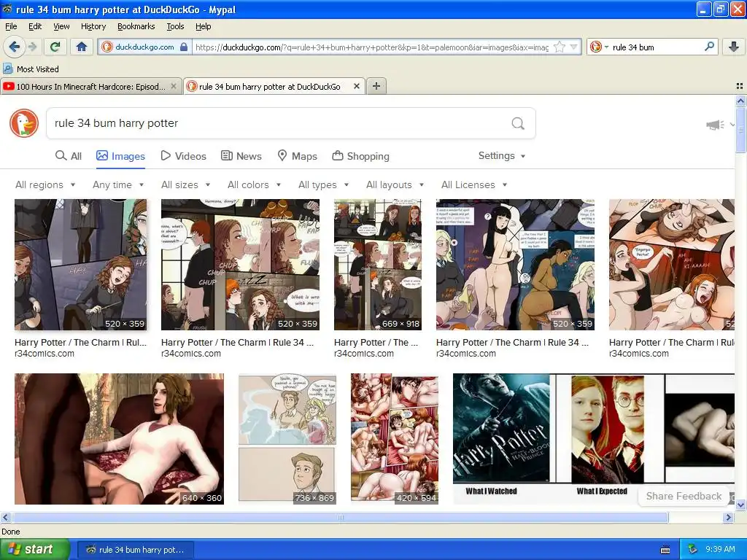Open the Any time filter

click(118, 184)
